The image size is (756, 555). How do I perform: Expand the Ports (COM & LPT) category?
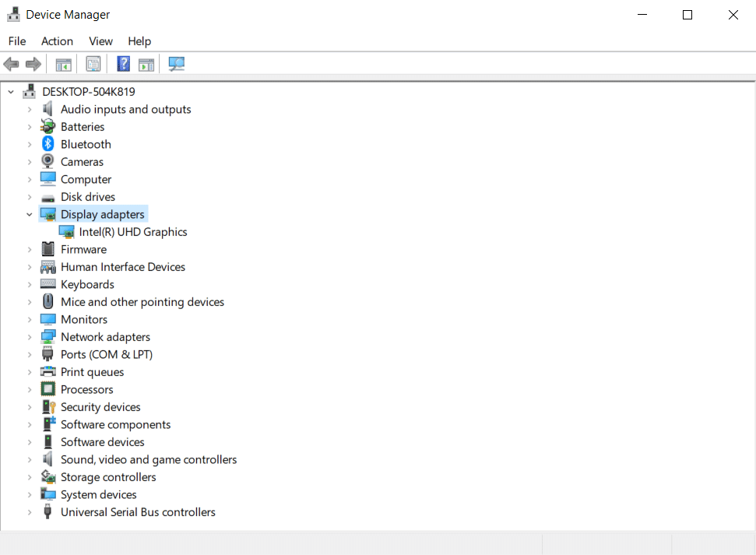pyautogui.click(x=29, y=354)
